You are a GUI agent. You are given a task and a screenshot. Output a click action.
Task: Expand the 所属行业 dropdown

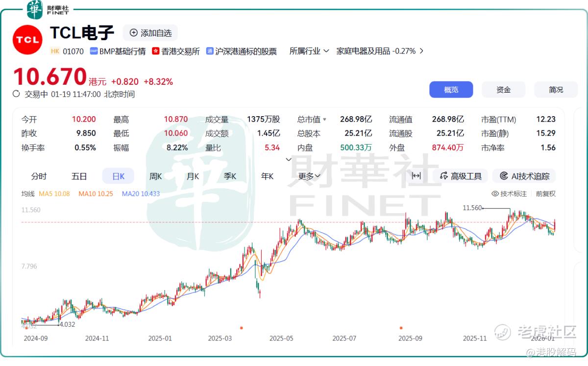[309, 51]
